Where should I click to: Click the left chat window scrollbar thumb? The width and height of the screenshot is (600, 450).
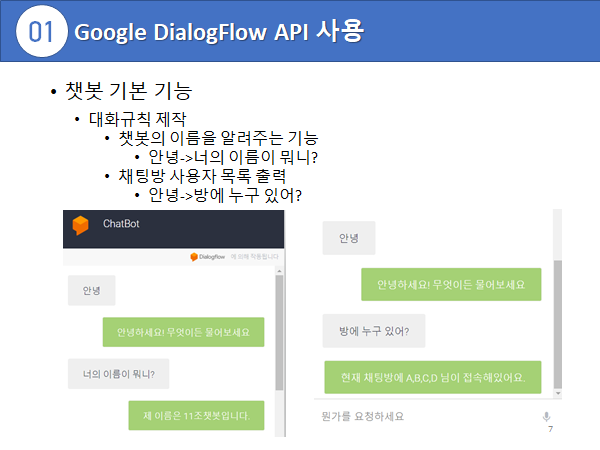click(279, 333)
